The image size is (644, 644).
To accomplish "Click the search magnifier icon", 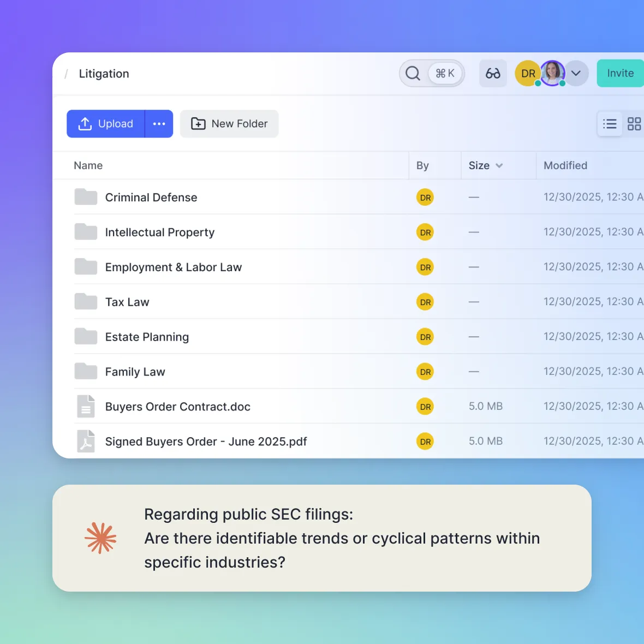I will coord(413,73).
